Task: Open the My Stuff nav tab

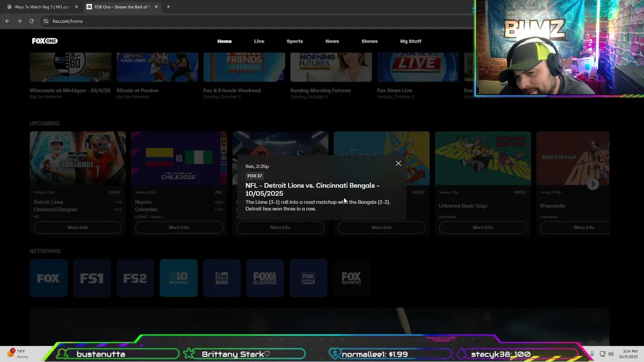Action: [x=411, y=41]
